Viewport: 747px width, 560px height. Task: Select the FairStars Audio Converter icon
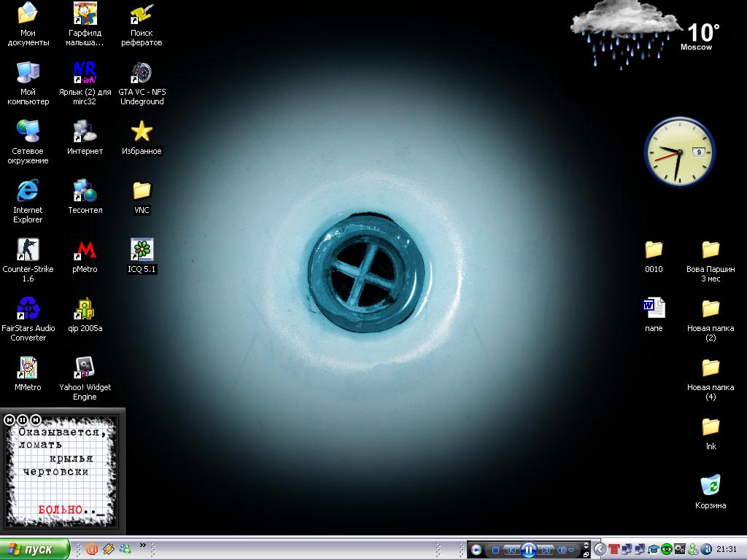[x=28, y=309]
